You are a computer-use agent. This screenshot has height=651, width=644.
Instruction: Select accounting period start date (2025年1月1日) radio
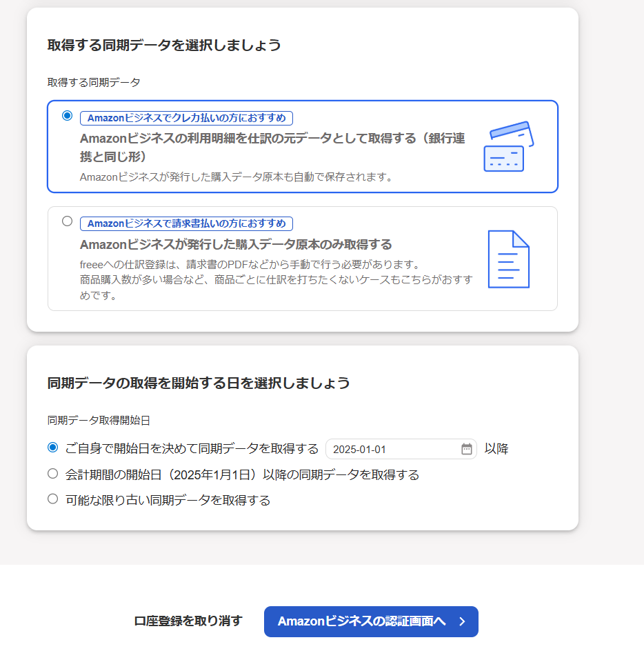click(52, 473)
